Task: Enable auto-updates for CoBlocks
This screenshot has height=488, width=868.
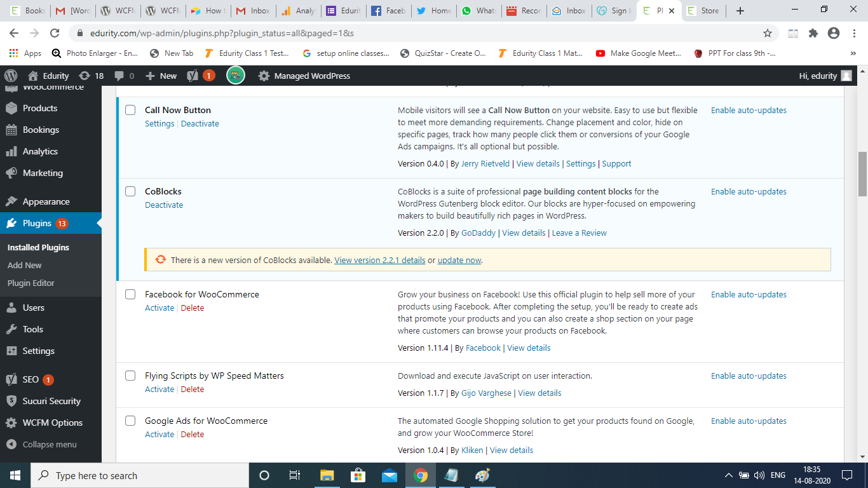Action: click(x=749, y=191)
